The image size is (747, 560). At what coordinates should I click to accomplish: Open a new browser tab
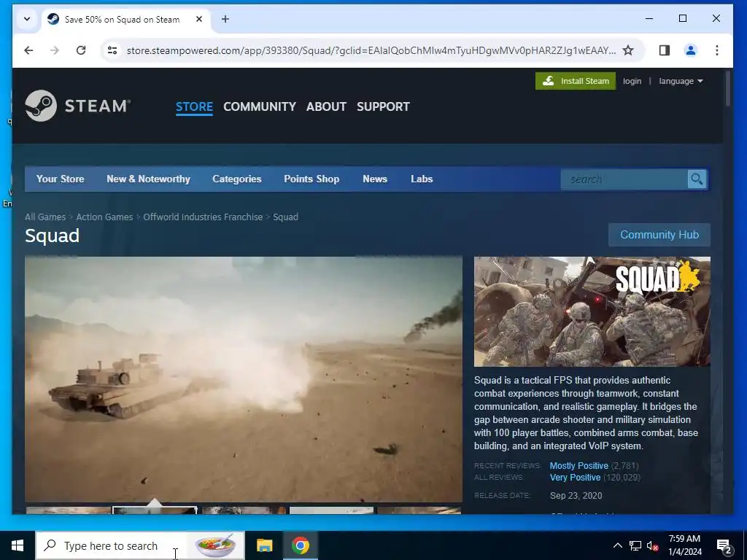(x=225, y=19)
